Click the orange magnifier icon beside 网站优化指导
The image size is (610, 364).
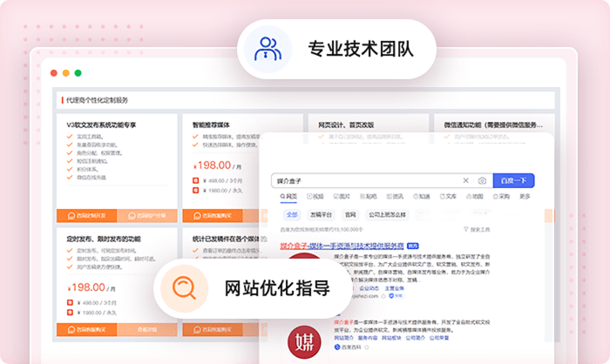pos(184,287)
